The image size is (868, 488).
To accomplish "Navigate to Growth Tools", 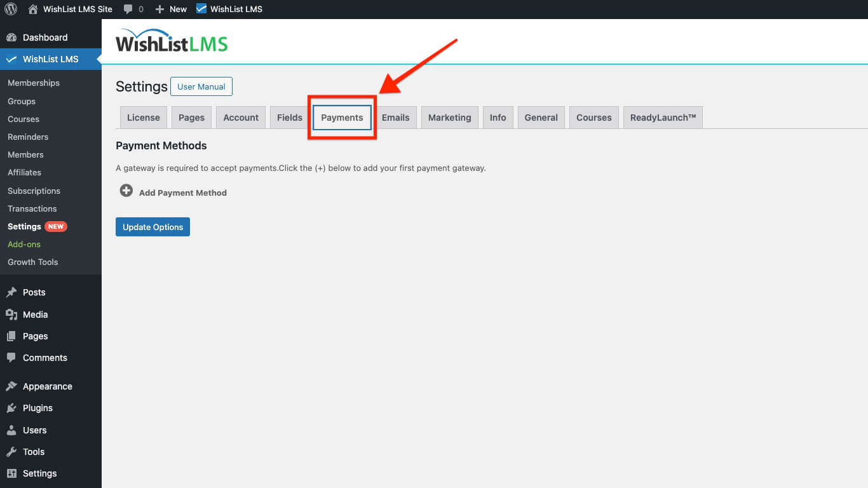I will [x=32, y=262].
